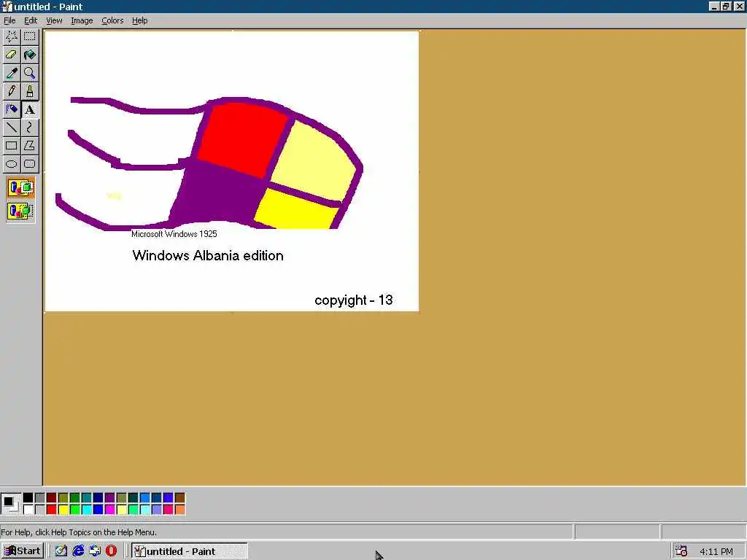Pick the Rectangle shape tool
Screen dimensions: 747x560
pos(12,146)
